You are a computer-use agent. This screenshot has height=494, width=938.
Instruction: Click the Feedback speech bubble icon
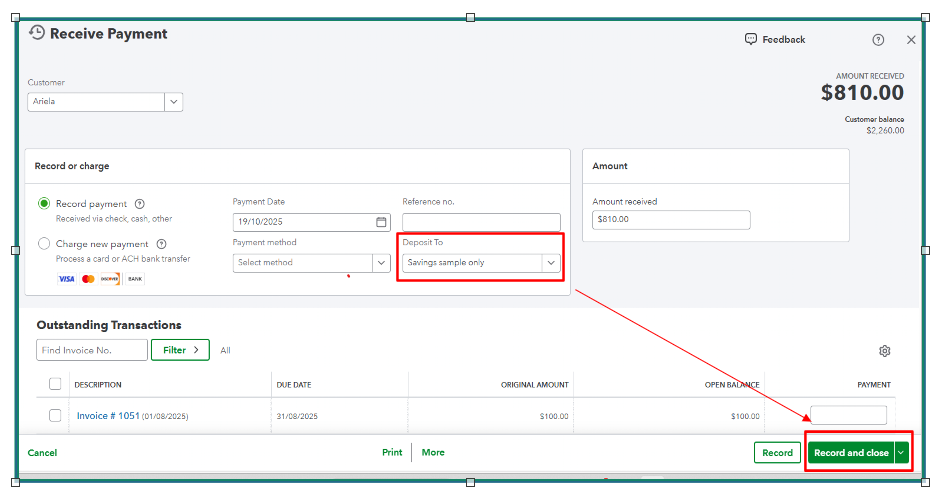click(751, 39)
